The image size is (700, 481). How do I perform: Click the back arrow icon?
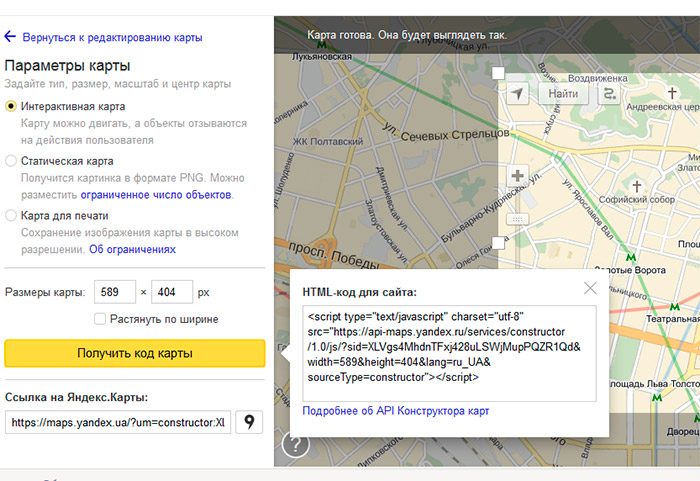pyautogui.click(x=10, y=37)
